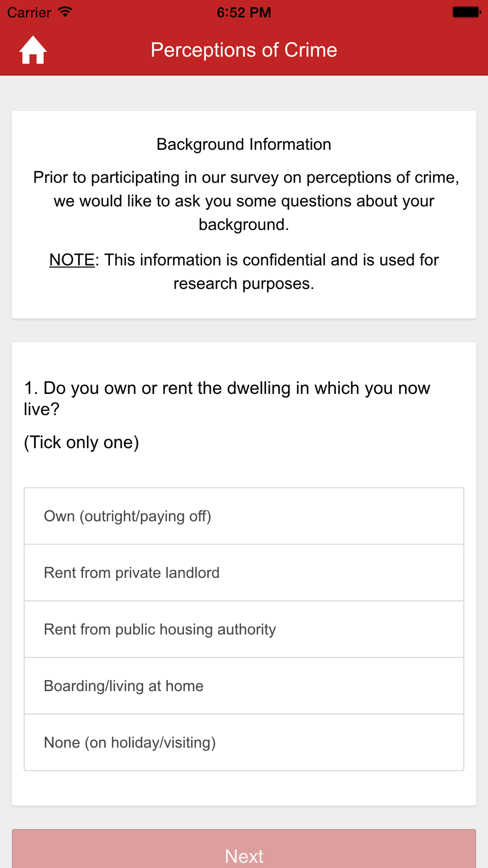
Task: Tap the "(Tick only one)" instruction
Action: click(81, 442)
